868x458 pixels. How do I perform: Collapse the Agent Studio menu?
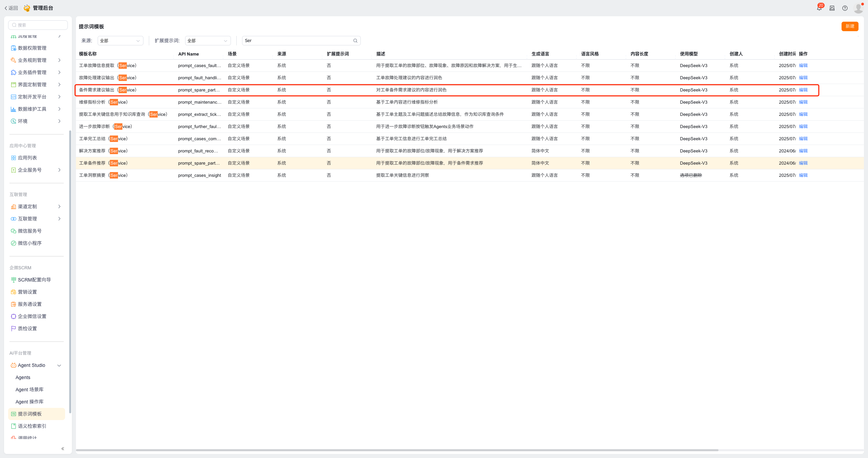[x=59, y=365]
